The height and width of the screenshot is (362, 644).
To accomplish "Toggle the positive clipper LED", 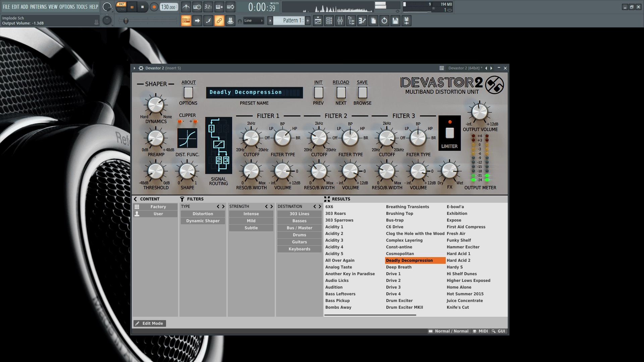I will click(195, 121).
